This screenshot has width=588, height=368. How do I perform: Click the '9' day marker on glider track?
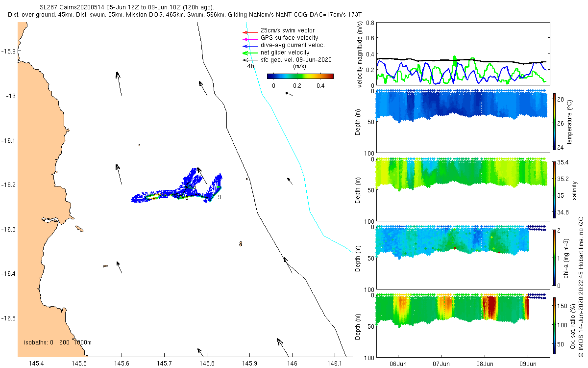click(220, 197)
